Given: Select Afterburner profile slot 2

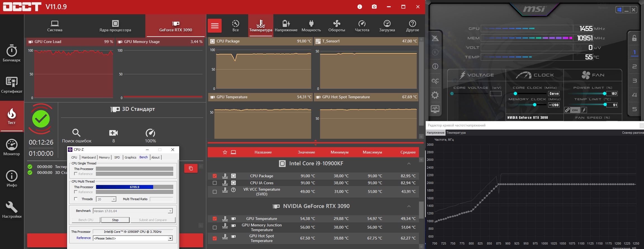Looking at the screenshot, I should click(634, 66).
